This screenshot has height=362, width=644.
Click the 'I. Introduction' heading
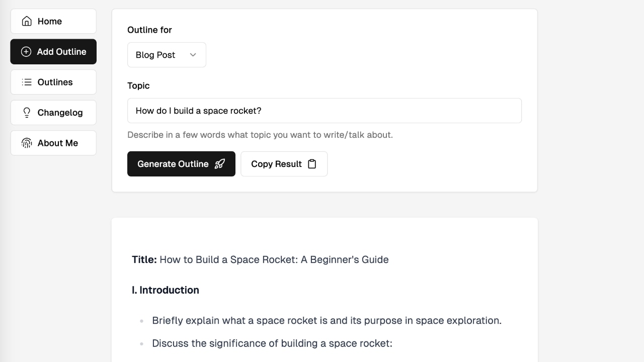(166, 290)
